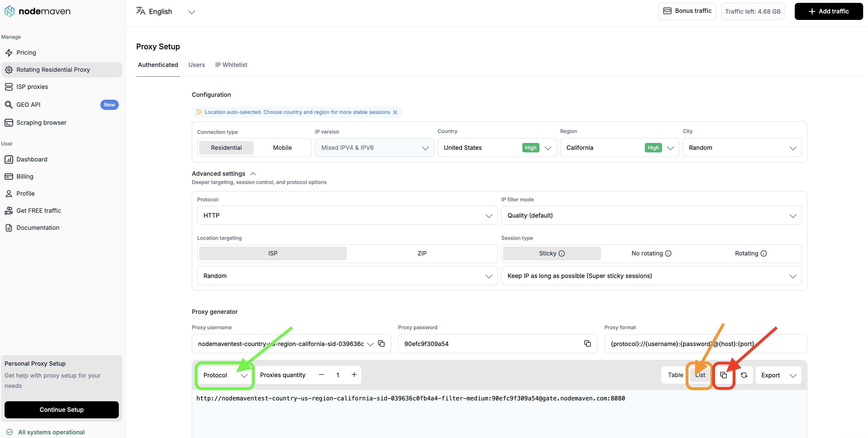Viewport: 868px width, 438px height.
Task: Open Scraping browser in sidebar
Action: click(62, 122)
